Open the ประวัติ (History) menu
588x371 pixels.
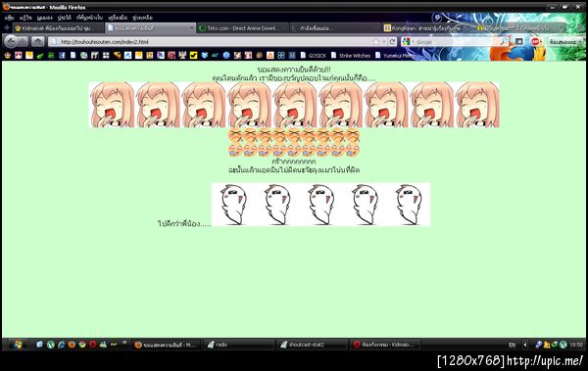(65, 18)
